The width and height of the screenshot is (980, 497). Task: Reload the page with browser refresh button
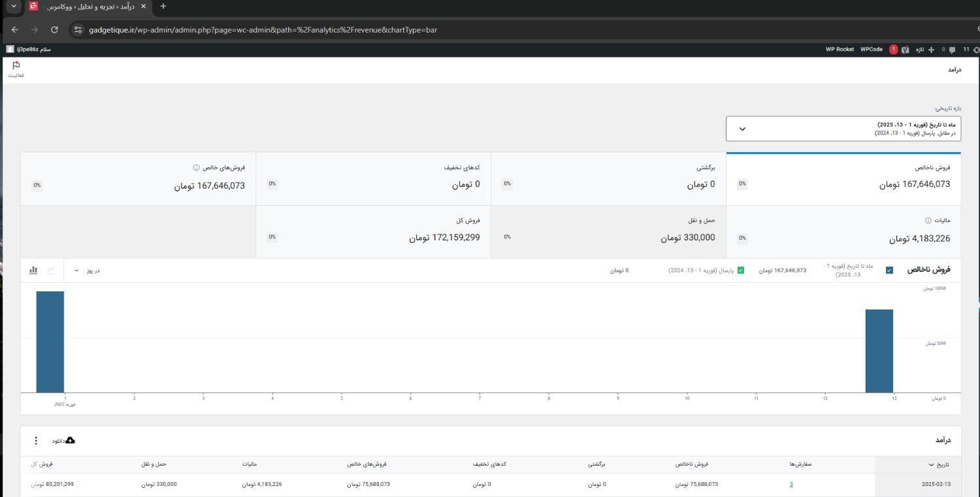pyautogui.click(x=54, y=29)
